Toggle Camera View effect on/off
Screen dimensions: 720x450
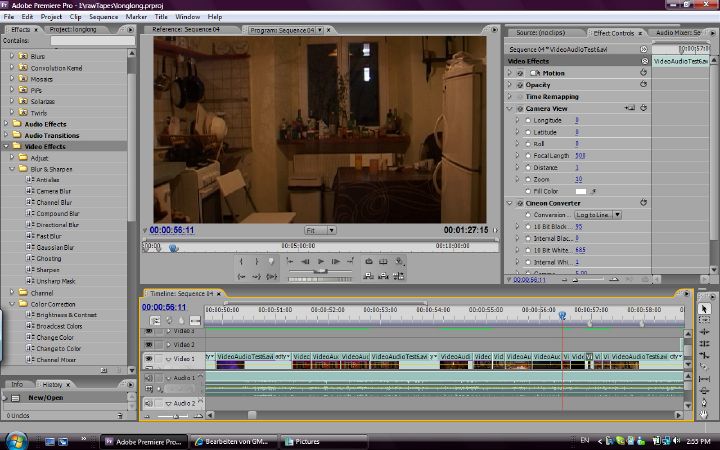pyautogui.click(x=520, y=108)
